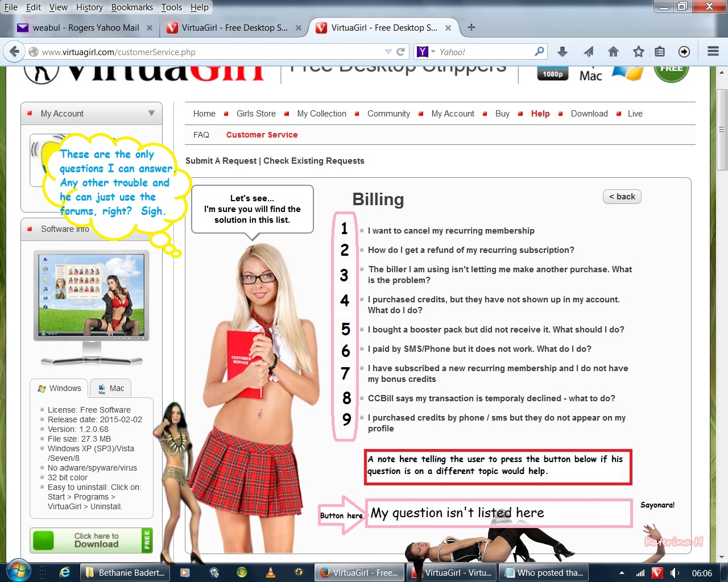Open the Live nav link
The width and height of the screenshot is (728, 582).
point(635,114)
